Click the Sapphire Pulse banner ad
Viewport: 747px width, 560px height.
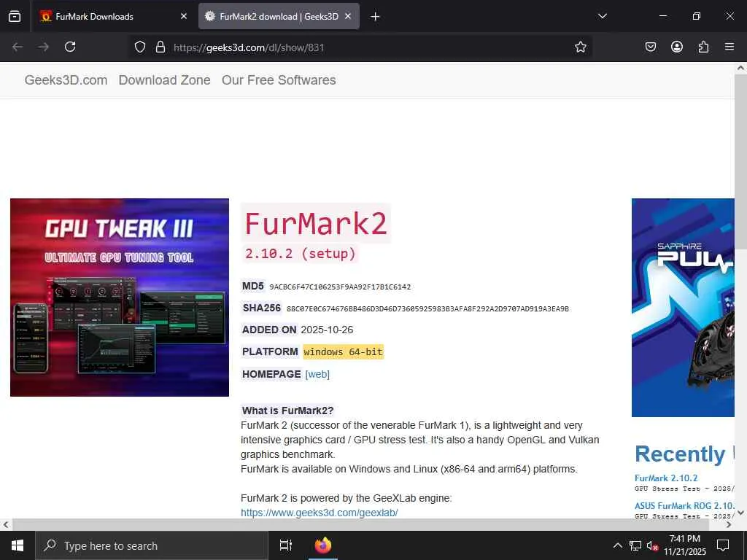pyautogui.click(x=683, y=308)
